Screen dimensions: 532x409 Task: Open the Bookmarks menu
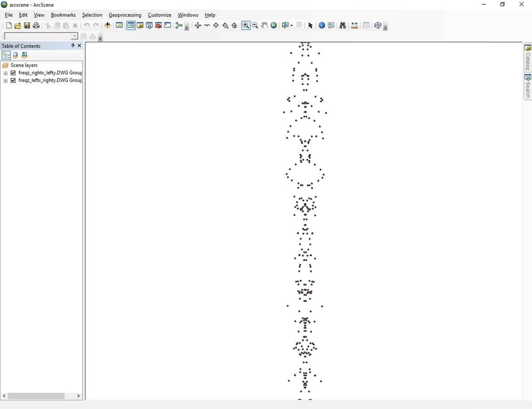click(63, 15)
